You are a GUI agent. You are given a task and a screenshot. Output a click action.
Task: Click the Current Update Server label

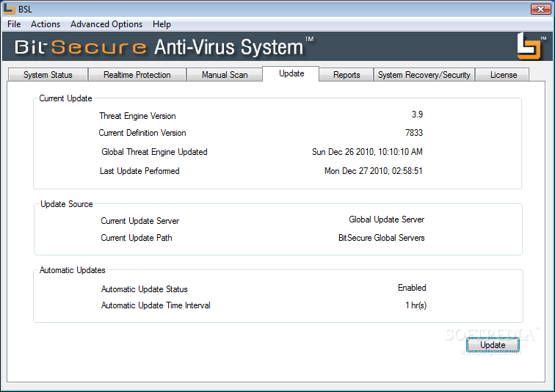click(x=139, y=221)
